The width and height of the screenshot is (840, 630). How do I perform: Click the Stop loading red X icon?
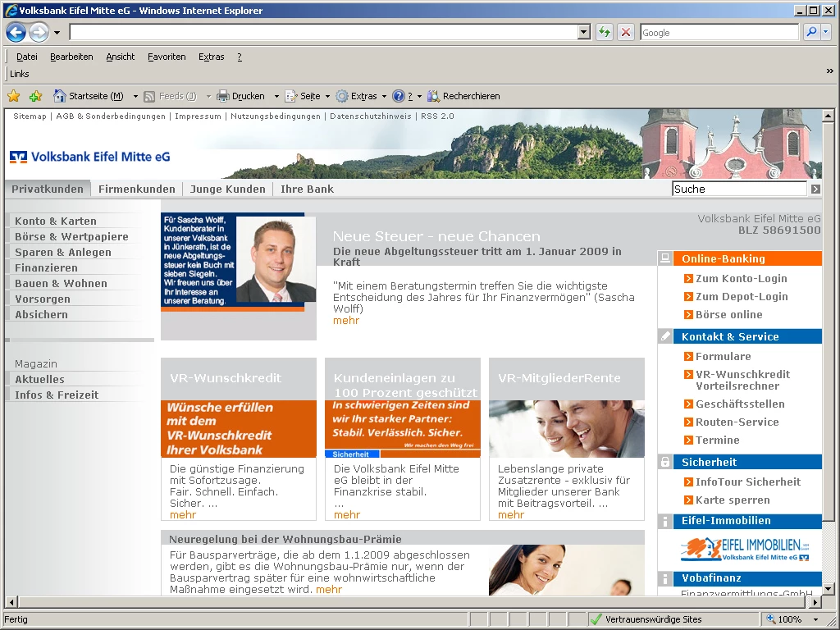(625, 32)
